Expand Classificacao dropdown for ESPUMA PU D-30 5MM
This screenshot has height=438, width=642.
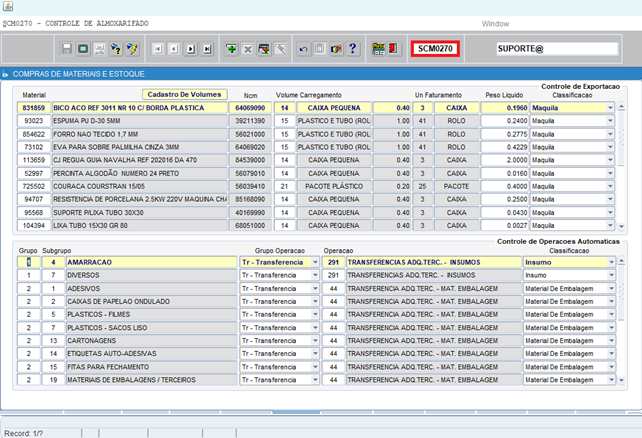coord(611,120)
